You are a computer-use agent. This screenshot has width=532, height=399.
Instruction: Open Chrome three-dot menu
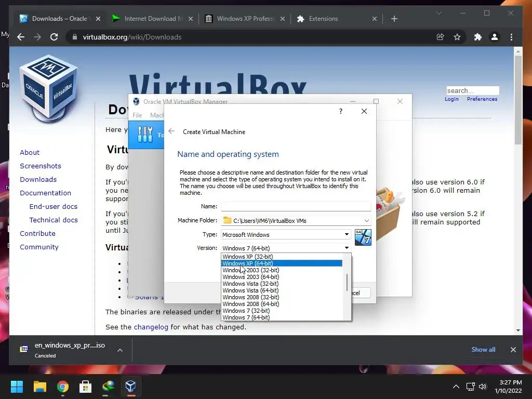coord(512,37)
